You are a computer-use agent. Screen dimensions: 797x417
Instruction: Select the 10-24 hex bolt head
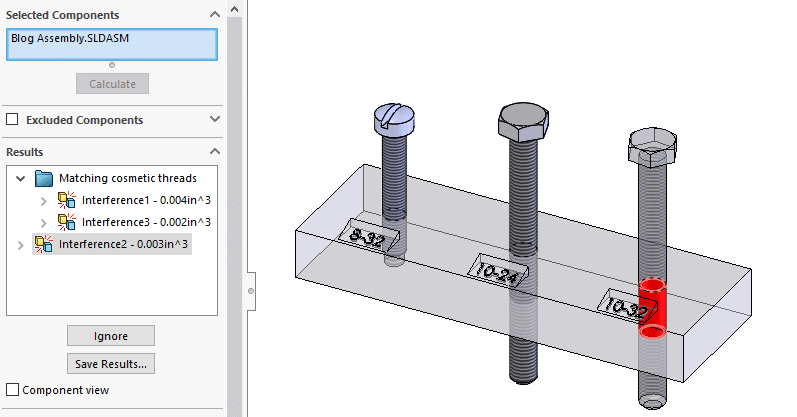523,122
